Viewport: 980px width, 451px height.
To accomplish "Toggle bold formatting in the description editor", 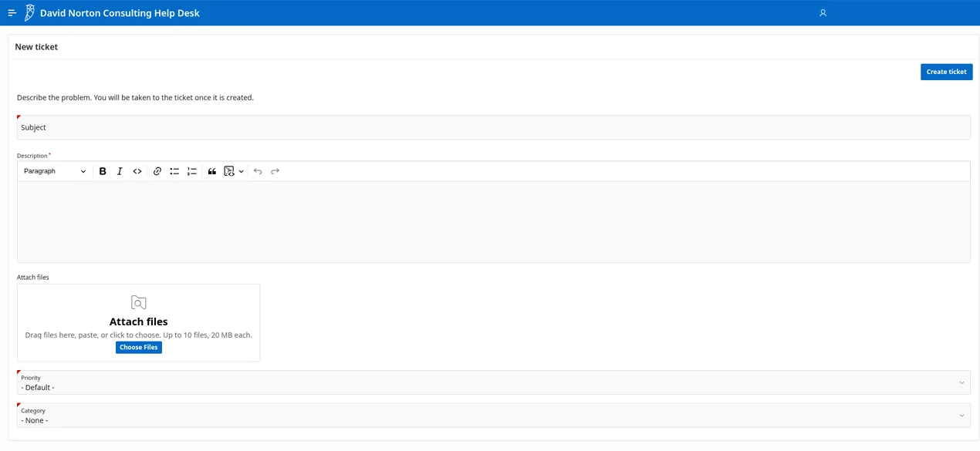I will [x=103, y=171].
